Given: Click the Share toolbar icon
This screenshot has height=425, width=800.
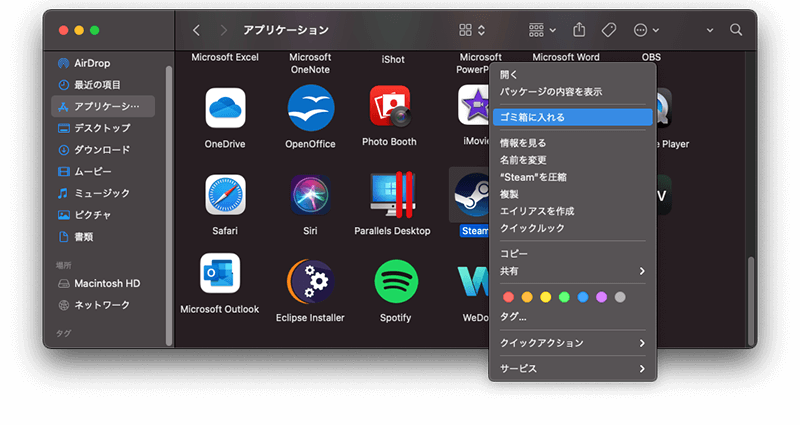Looking at the screenshot, I should tap(579, 30).
